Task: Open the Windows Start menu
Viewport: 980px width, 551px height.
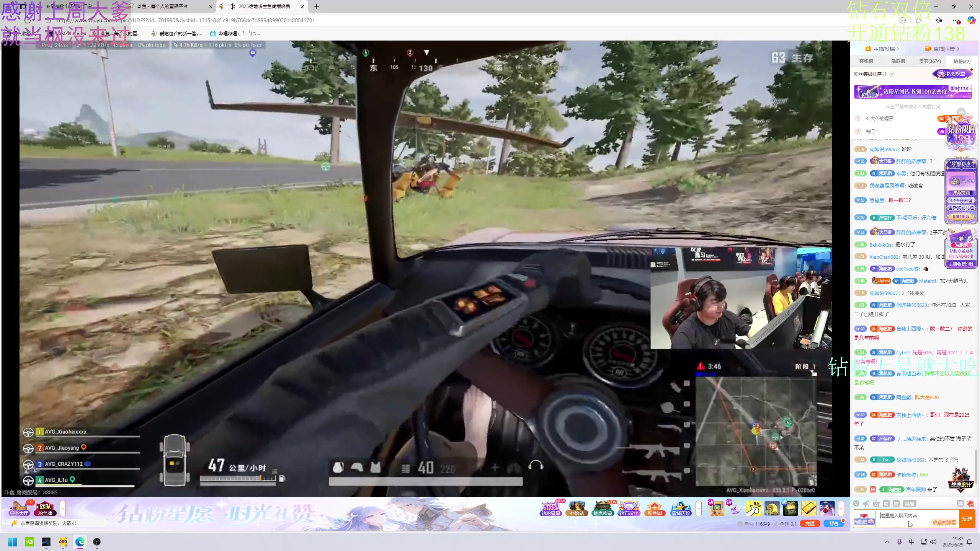Action: tap(13, 542)
